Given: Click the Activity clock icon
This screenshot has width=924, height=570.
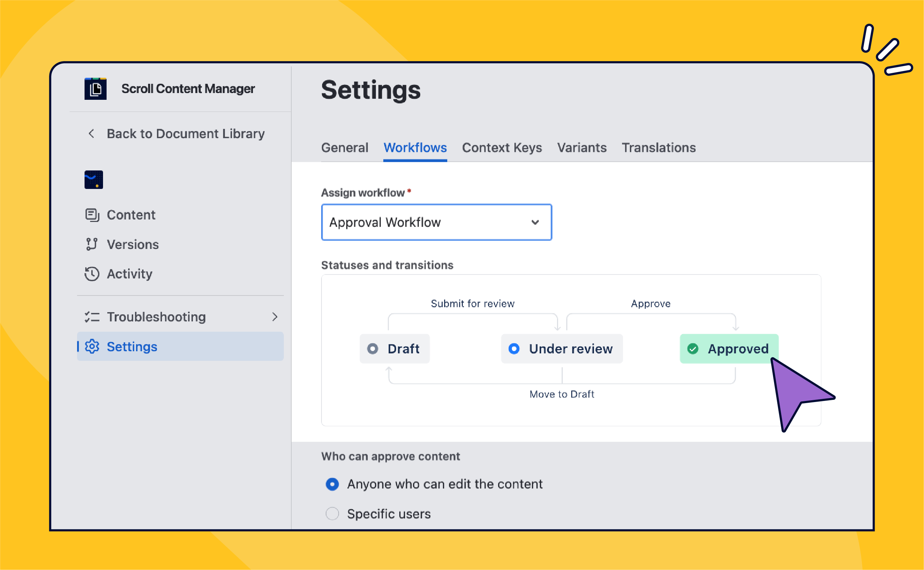Looking at the screenshot, I should click(92, 274).
